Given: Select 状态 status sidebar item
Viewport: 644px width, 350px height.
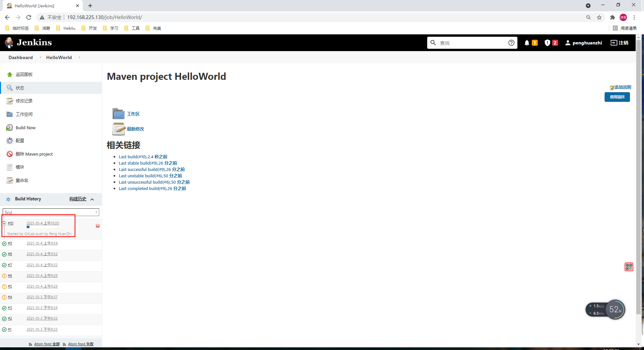Looking at the screenshot, I should tap(51, 88).
